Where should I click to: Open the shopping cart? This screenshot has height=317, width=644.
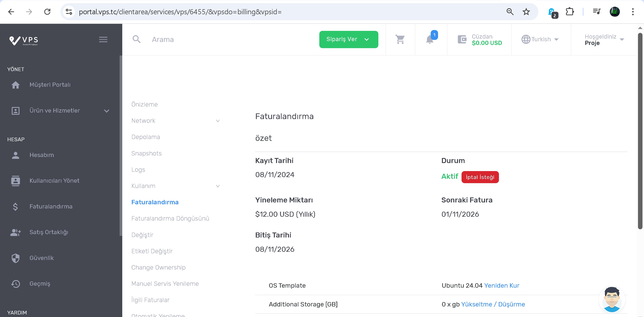400,40
